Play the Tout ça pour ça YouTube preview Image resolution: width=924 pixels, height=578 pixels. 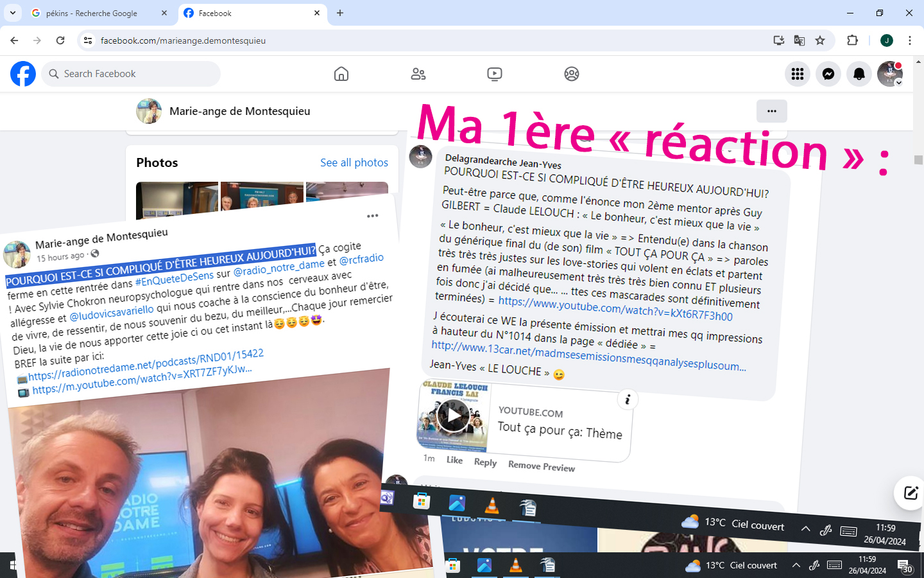(453, 417)
